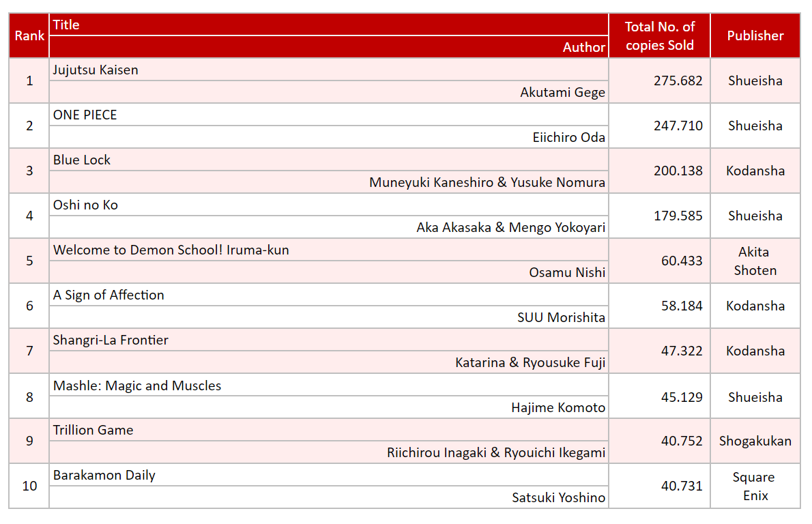Select the 45.129 copies value
The height and width of the screenshot is (524, 812).
coord(682,397)
